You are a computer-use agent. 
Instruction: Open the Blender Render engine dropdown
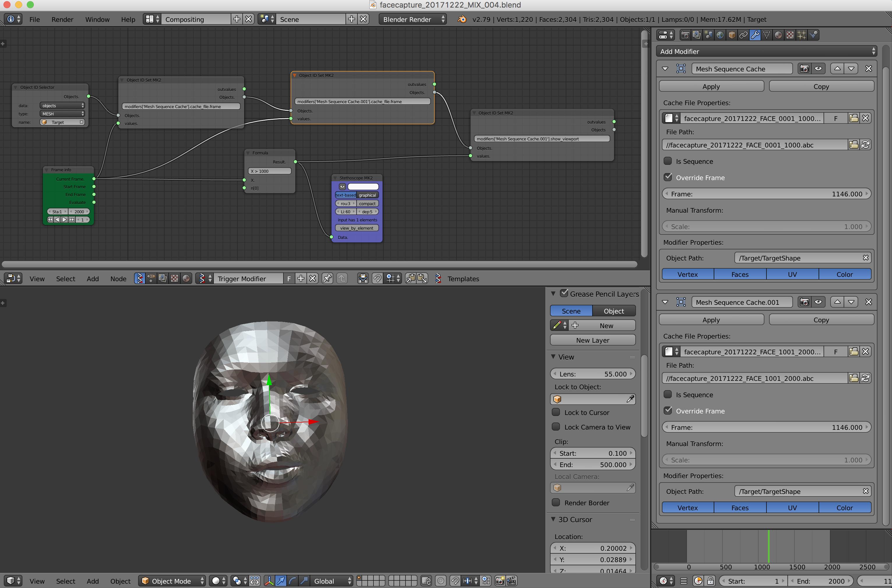click(x=412, y=19)
